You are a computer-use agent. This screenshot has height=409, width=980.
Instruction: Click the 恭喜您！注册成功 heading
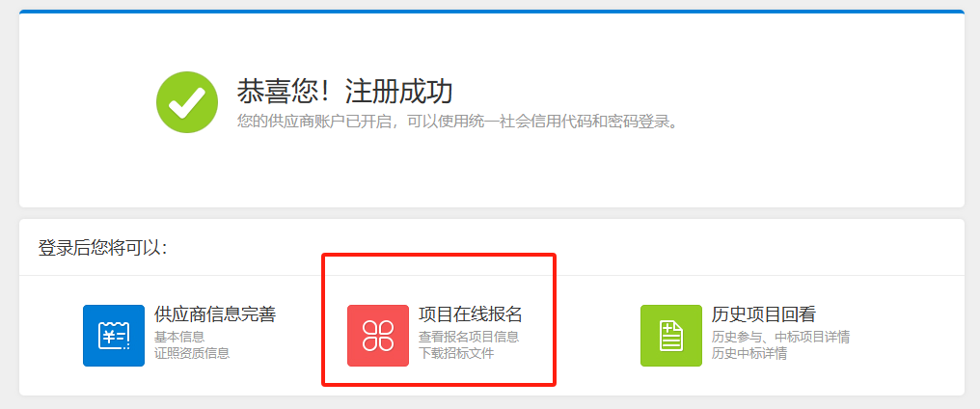(345, 92)
